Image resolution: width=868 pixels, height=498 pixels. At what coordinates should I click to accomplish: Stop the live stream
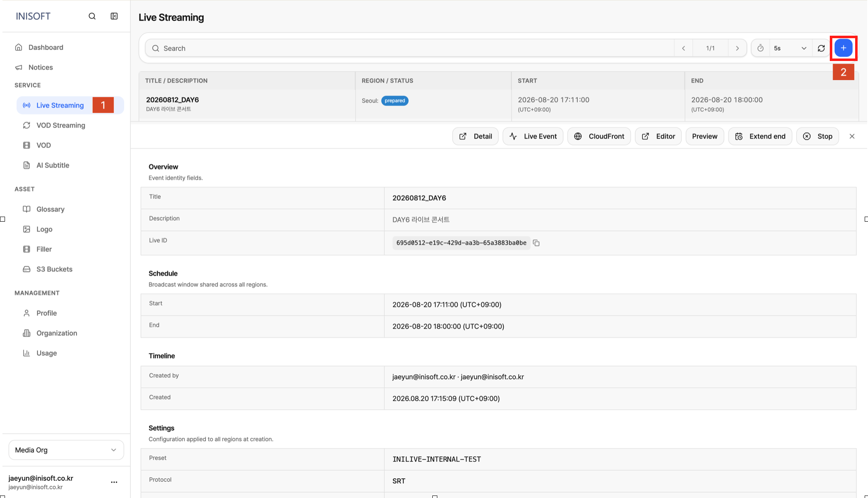pyautogui.click(x=817, y=136)
